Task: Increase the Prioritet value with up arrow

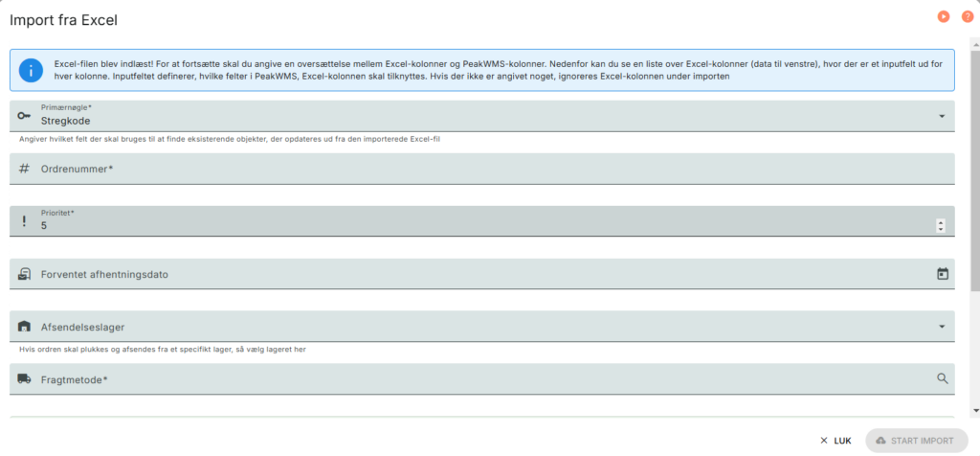Action: click(x=942, y=222)
